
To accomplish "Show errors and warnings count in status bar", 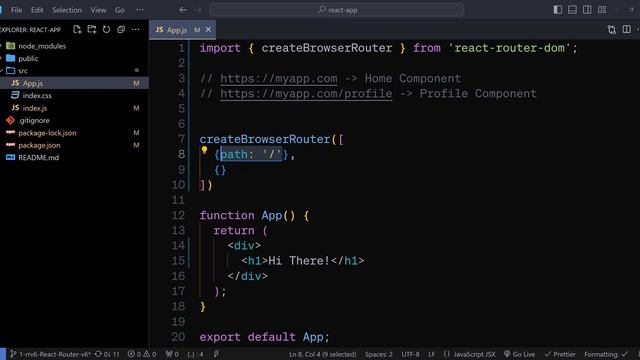I will (x=142, y=354).
